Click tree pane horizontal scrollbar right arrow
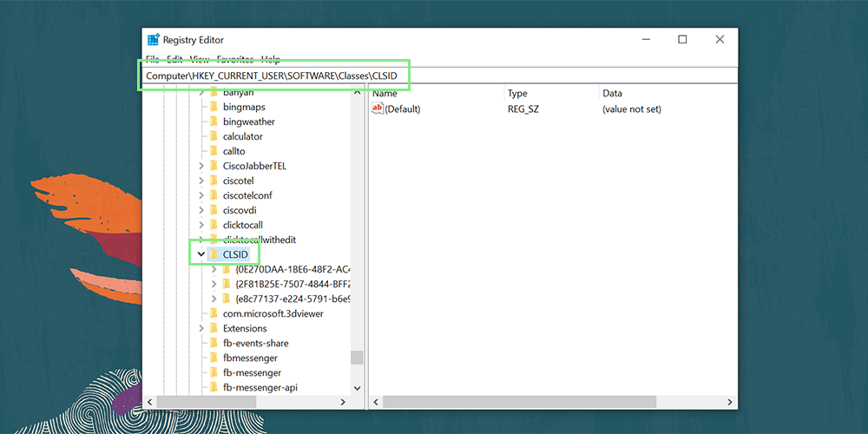 pyautogui.click(x=343, y=402)
